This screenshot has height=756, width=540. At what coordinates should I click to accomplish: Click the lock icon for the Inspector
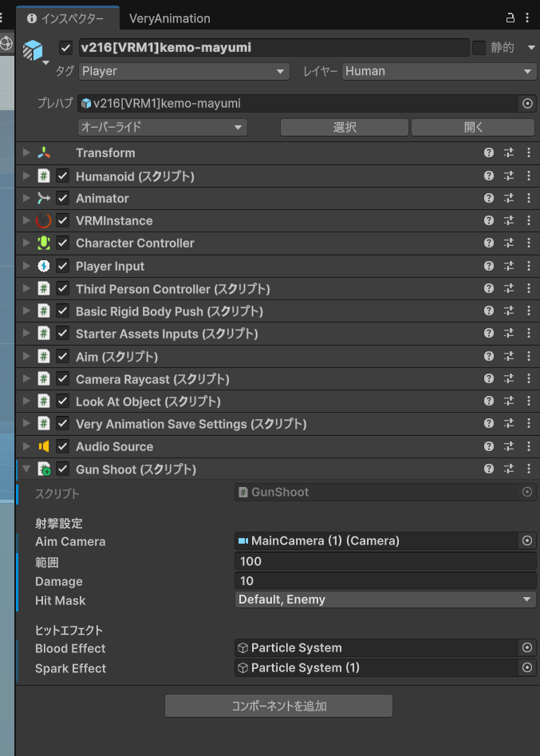(x=510, y=18)
